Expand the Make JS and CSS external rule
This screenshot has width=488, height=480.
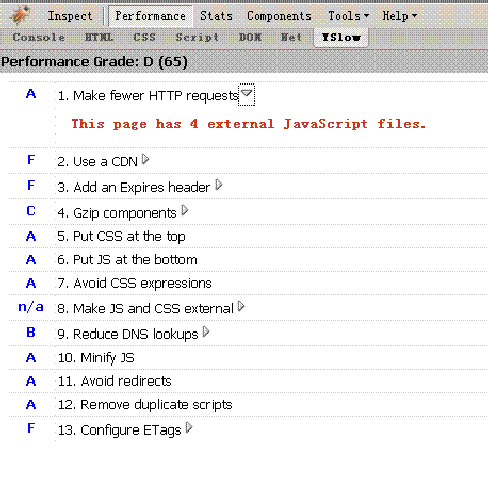point(241,306)
